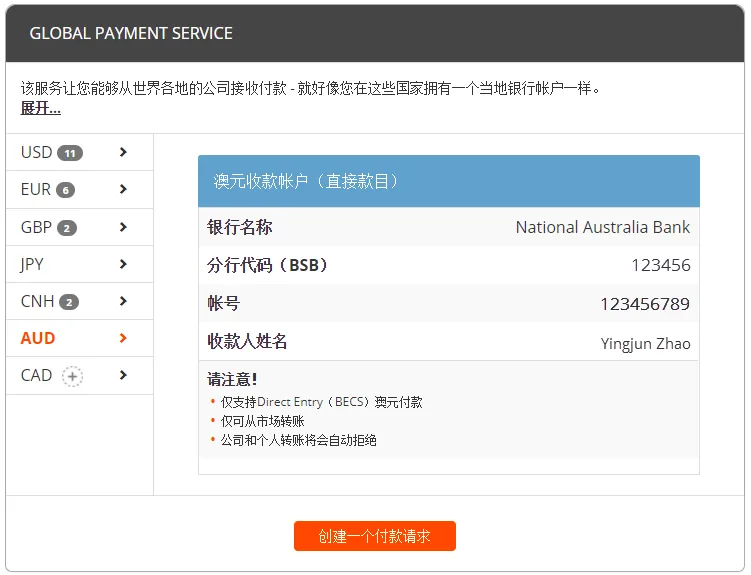Expand USD row chevron arrow

click(x=123, y=152)
